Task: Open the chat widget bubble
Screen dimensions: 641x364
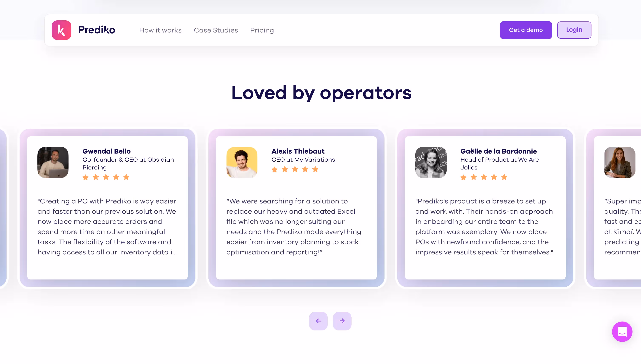Action: [622, 332]
